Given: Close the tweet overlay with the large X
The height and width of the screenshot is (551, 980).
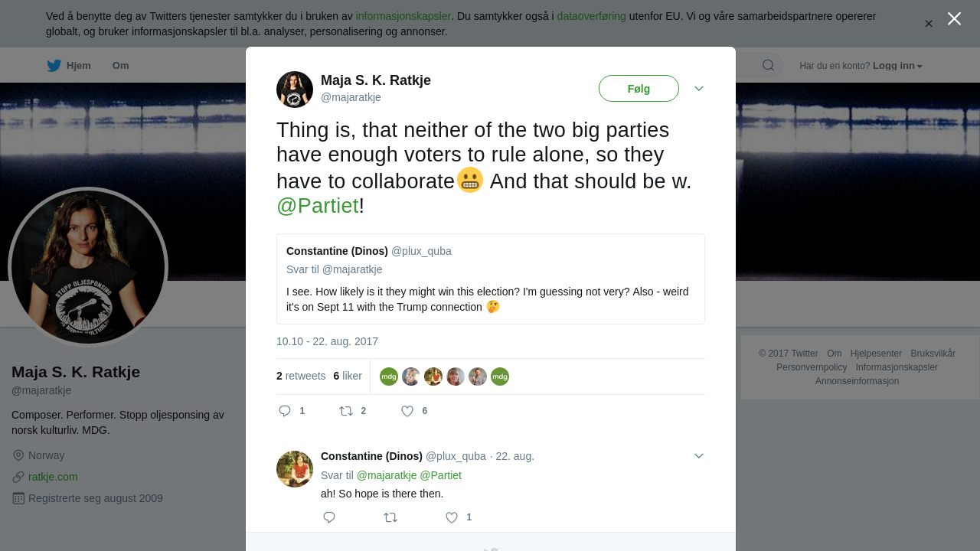Looking at the screenshot, I should [x=954, y=18].
